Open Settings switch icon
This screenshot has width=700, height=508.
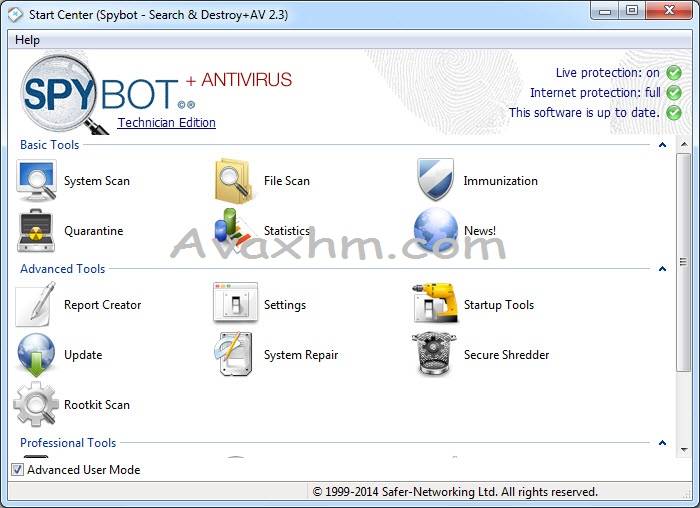[235, 302]
